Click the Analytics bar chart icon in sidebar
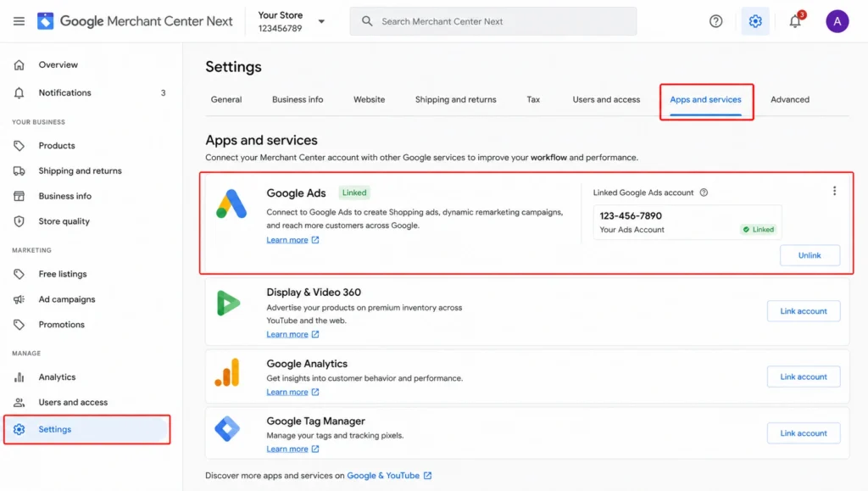The image size is (868, 491). pos(19,377)
